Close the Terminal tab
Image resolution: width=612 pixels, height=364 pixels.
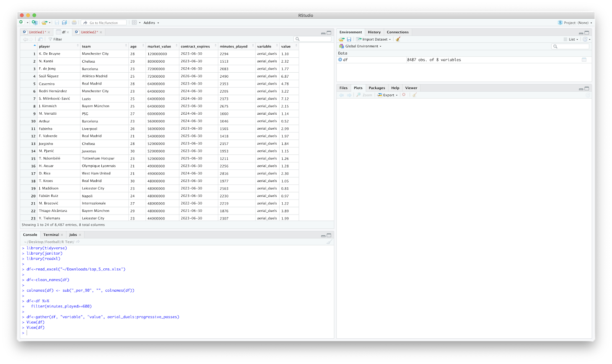[62, 235]
